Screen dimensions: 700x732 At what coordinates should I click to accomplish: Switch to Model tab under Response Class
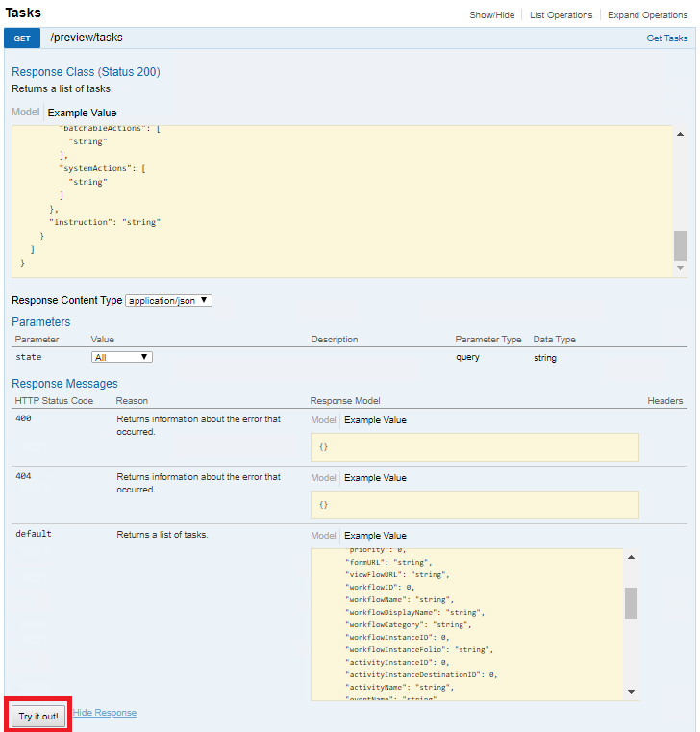(26, 113)
